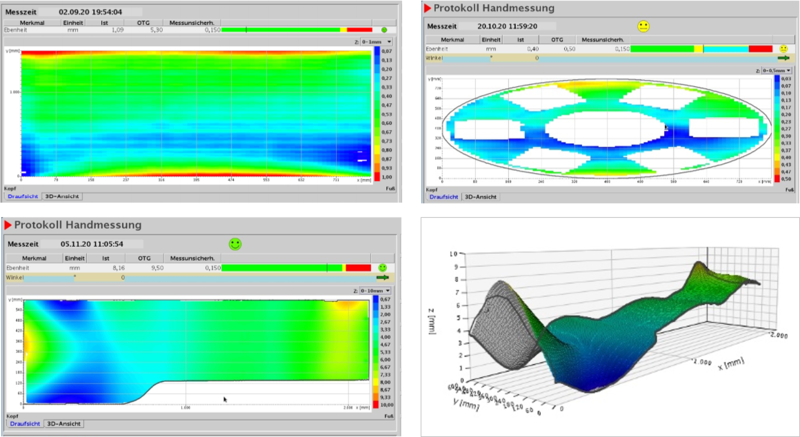Click the Kopf label under the 02.09.20 heatmap

pyautogui.click(x=10, y=189)
